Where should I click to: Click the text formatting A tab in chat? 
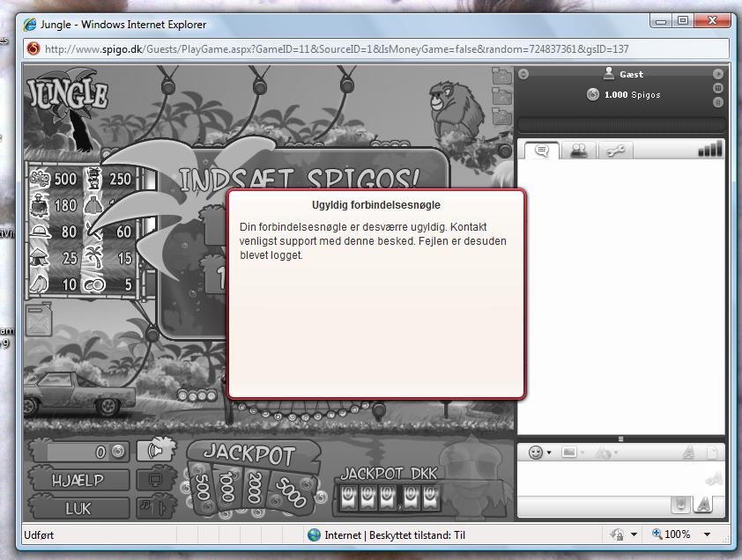[x=704, y=505]
